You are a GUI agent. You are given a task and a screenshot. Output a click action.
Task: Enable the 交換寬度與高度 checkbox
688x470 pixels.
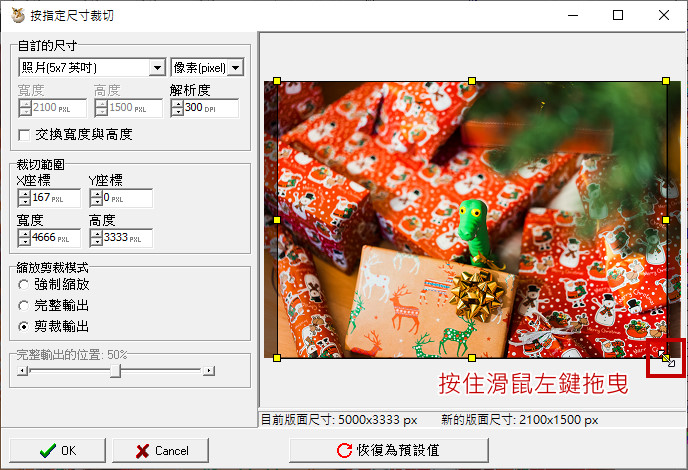point(25,135)
